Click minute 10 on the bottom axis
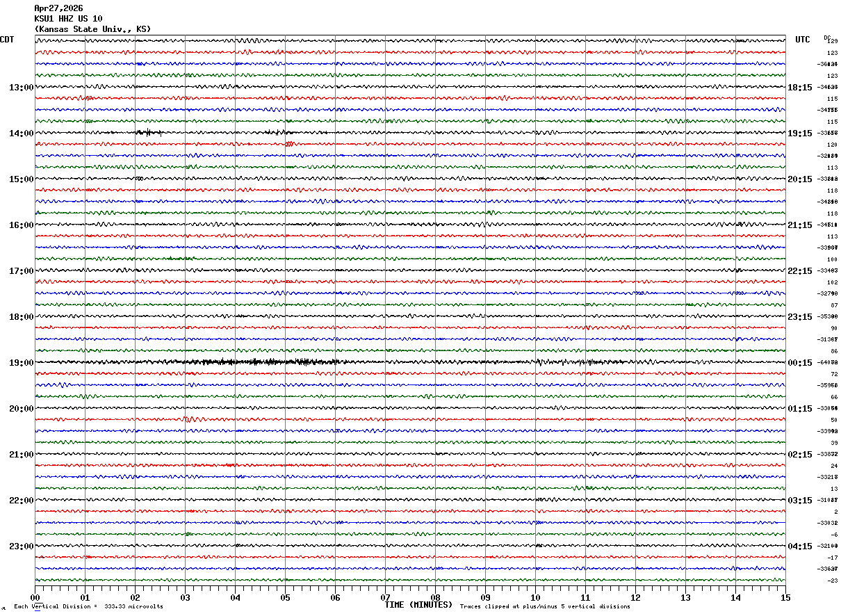The image size is (841, 616). pos(535,597)
